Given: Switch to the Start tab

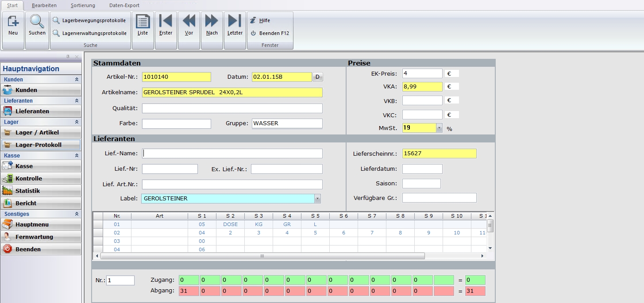Looking at the screenshot, I should [12, 5].
